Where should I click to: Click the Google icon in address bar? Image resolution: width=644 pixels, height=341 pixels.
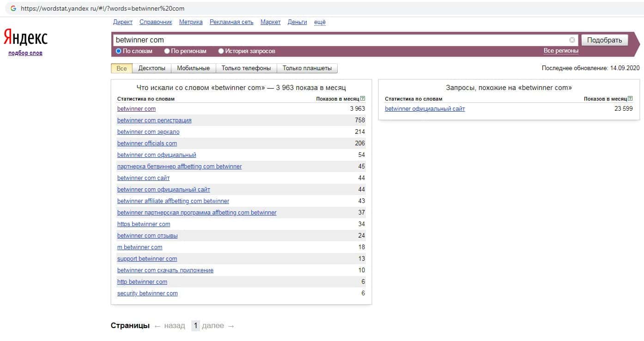click(x=13, y=9)
